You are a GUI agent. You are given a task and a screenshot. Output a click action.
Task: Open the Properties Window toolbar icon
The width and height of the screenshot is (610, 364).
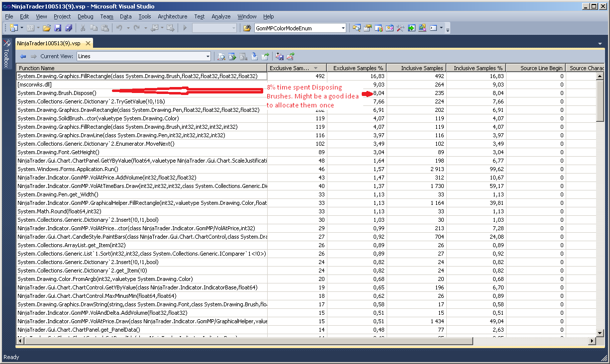click(367, 28)
